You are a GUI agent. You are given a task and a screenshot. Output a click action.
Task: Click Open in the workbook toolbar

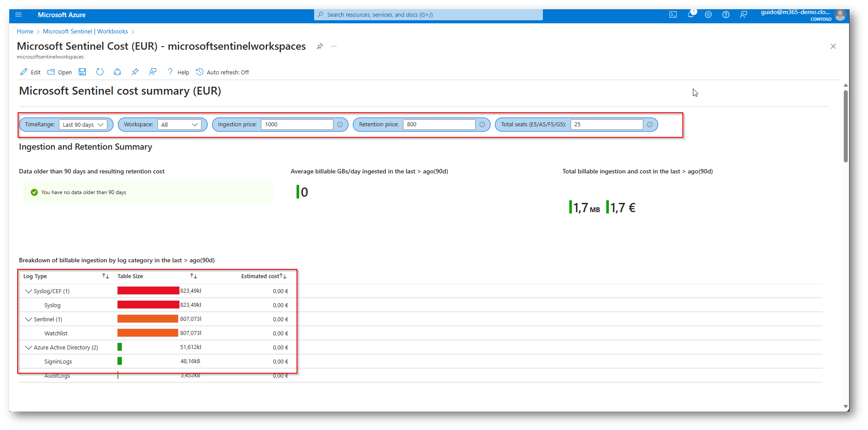[x=60, y=72]
